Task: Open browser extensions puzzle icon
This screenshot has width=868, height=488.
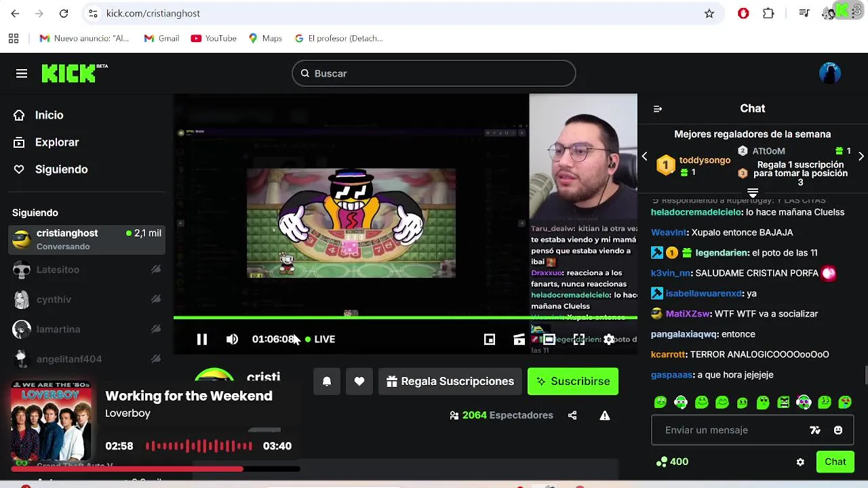Action: (x=768, y=14)
